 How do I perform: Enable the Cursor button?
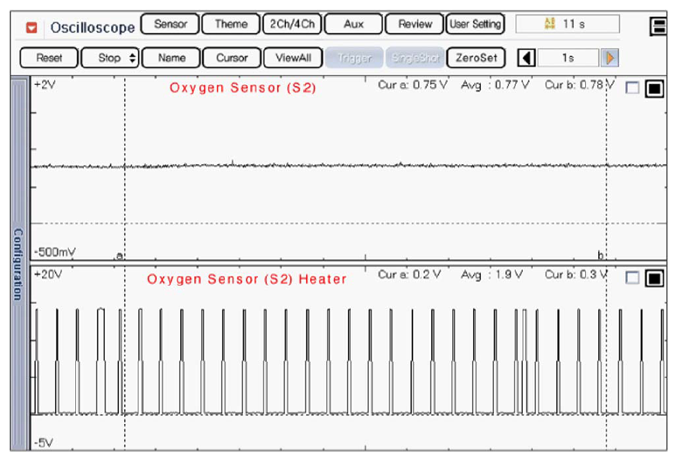[x=231, y=58]
